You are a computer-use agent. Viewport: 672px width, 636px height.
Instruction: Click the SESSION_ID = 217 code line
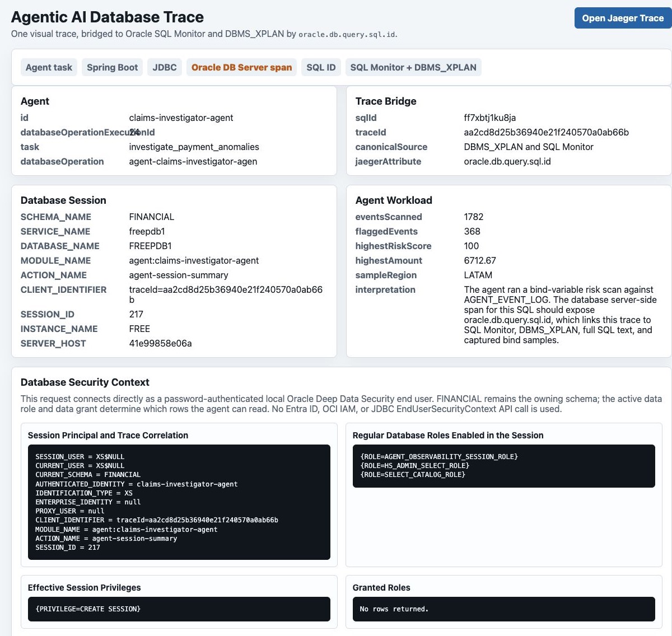point(68,548)
